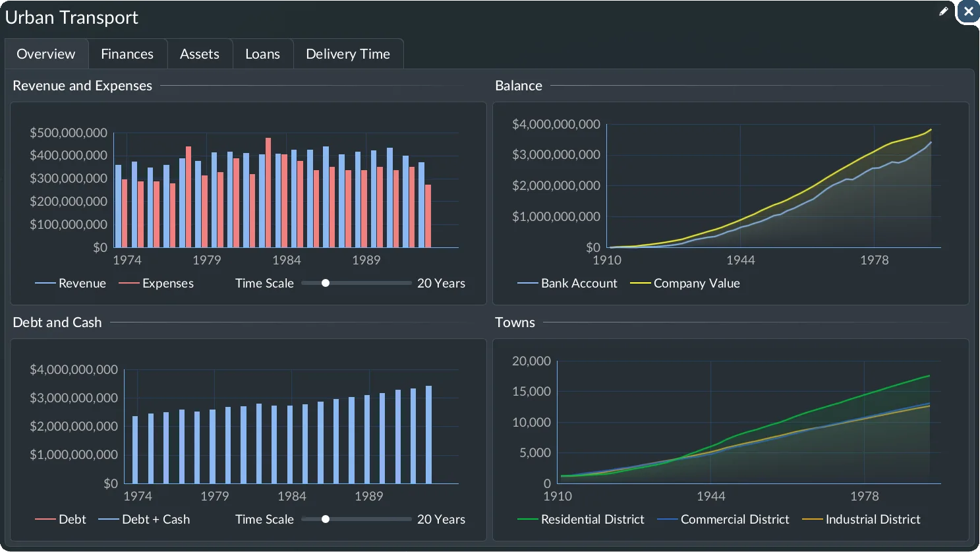
Task: Click the 20 Years label in Revenue chart
Action: [441, 283]
